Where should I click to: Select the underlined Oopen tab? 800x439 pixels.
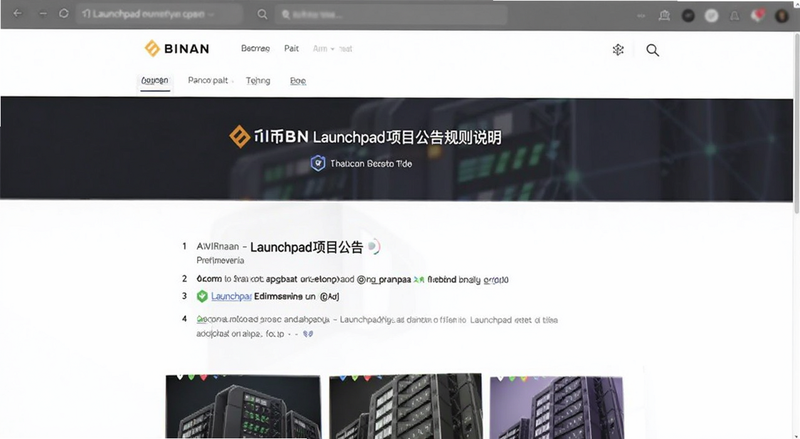(155, 81)
